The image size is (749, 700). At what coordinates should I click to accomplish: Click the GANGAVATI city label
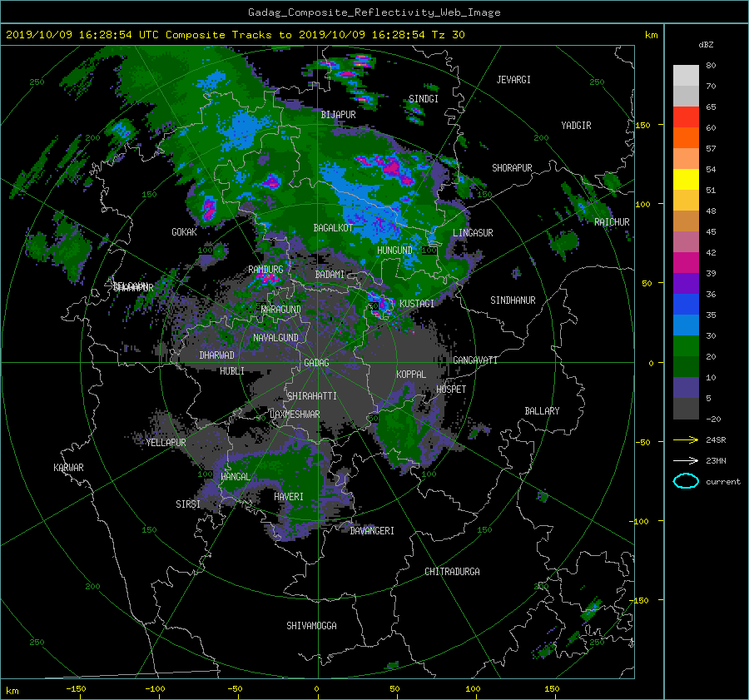[475, 360]
